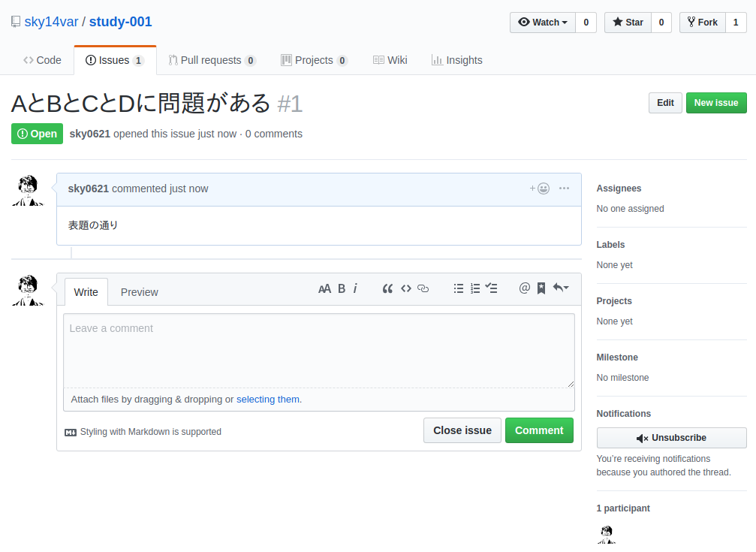Click the avatar beside the comment editor
Image resolution: width=756 pixels, height=552 pixels.
(28, 290)
